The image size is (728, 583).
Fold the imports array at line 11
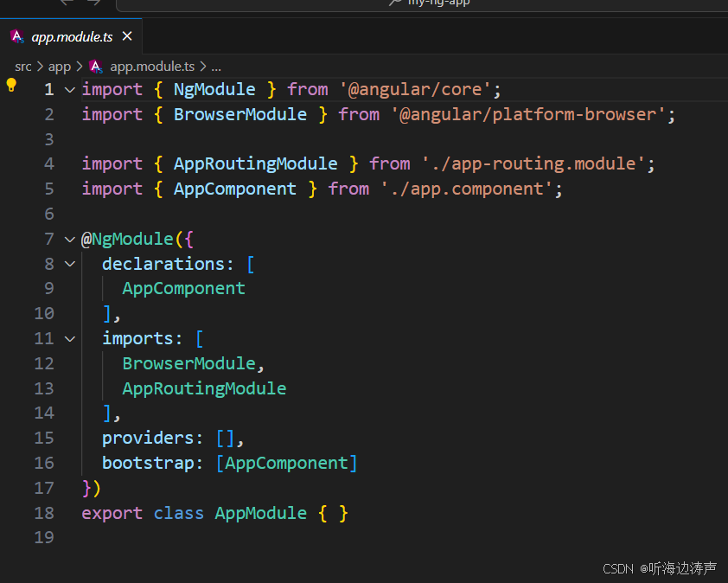[x=68, y=337]
